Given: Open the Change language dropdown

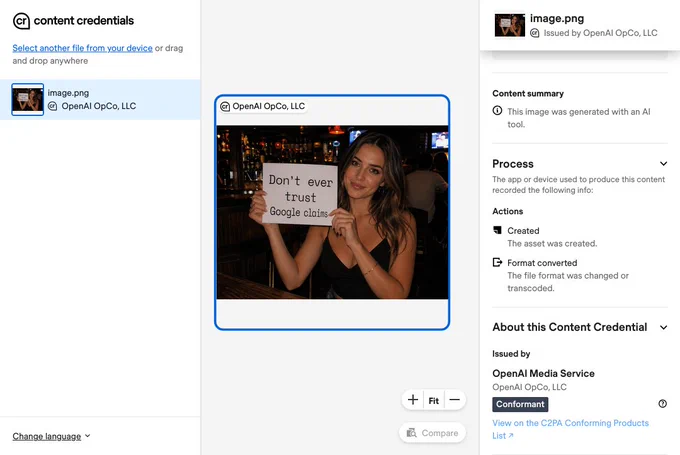Looking at the screenshot, I should click(51, 436).
